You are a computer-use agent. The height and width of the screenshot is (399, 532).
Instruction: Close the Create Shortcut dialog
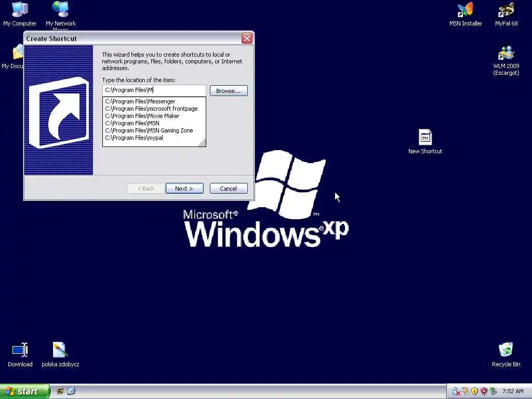pos(247,38)
